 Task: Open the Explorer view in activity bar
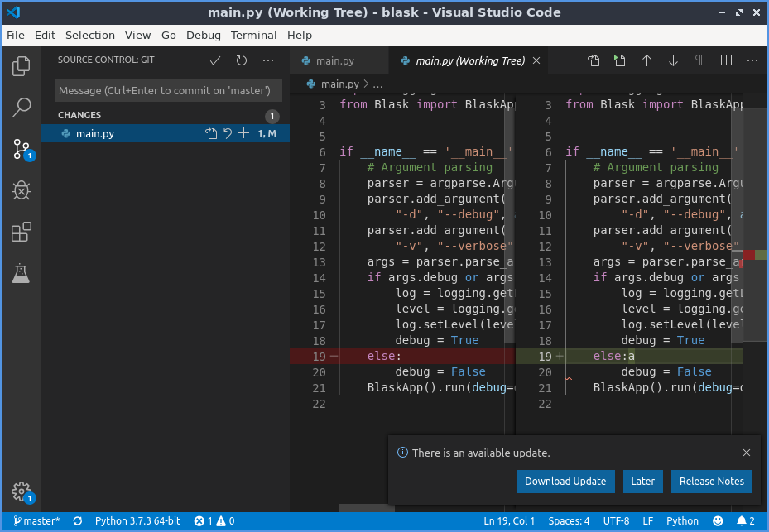(x=22, y=66)
